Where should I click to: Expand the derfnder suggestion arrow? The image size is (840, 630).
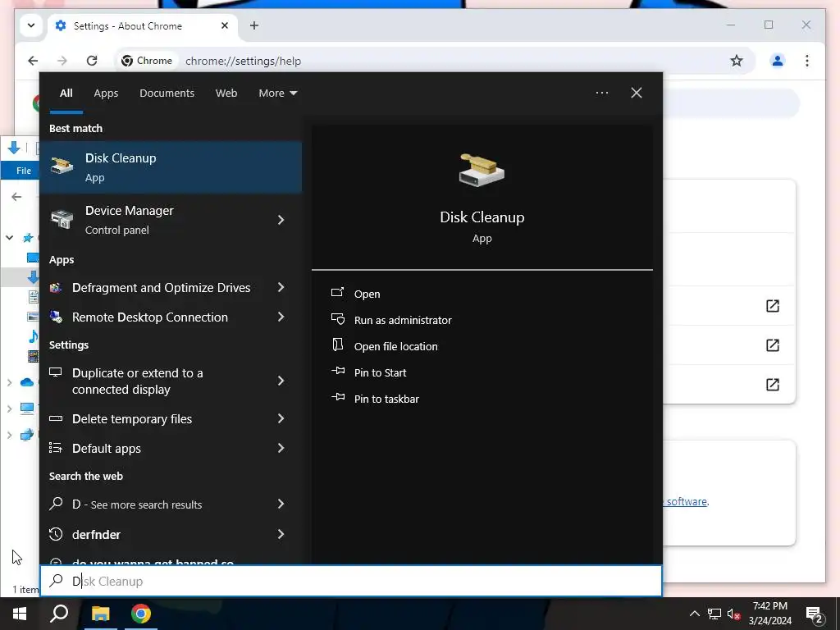click(x=281, y=534)
